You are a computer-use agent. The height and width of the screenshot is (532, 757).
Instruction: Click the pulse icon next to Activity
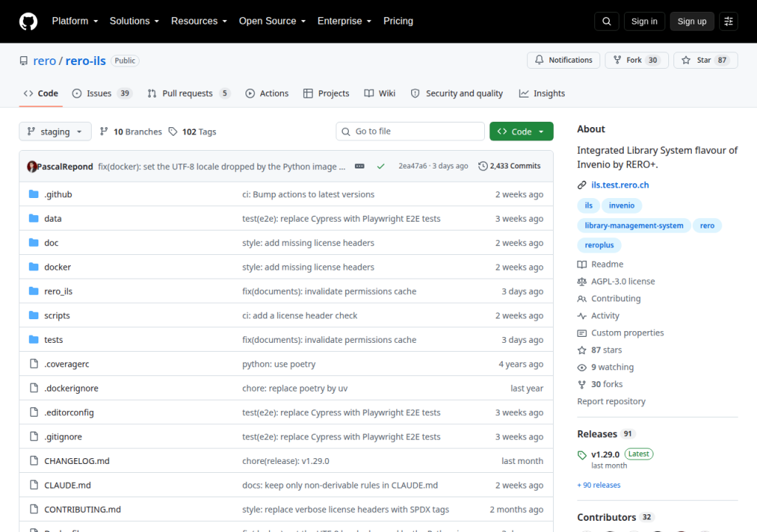click(x=582, y=316)
